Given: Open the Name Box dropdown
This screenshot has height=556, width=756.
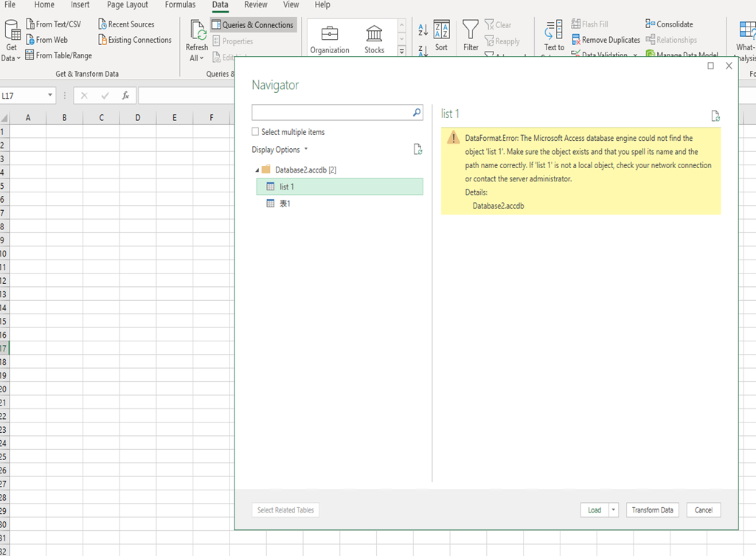Looking at the screenshot, I should (50, 95).
